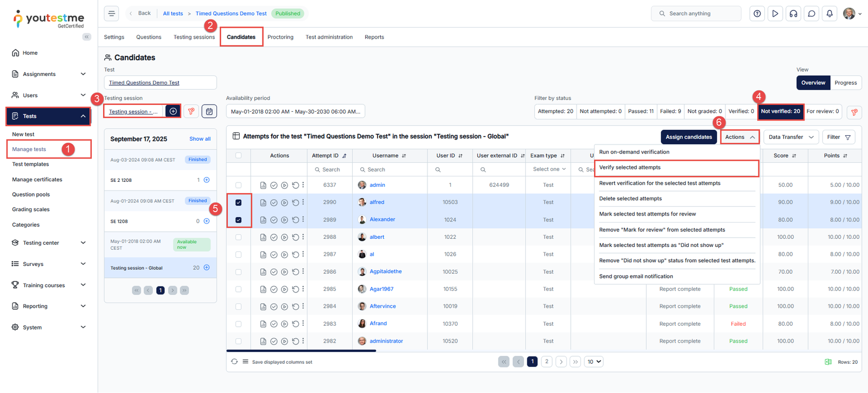Open the Data Transfer dropdown
Viewport: 868px width, 393px height.
pos(790,137)
